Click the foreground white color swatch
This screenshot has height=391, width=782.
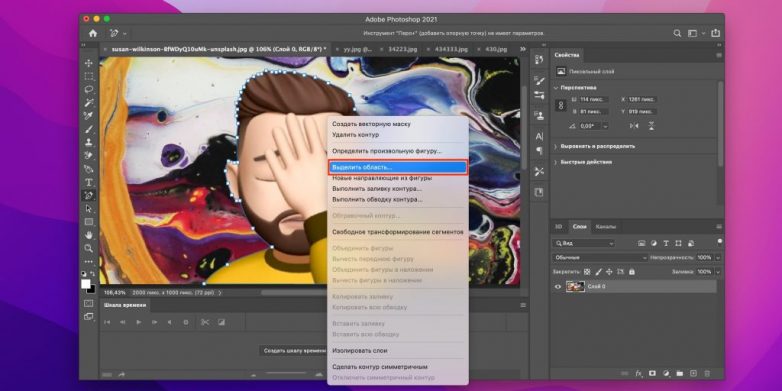(x=86, y=284)
